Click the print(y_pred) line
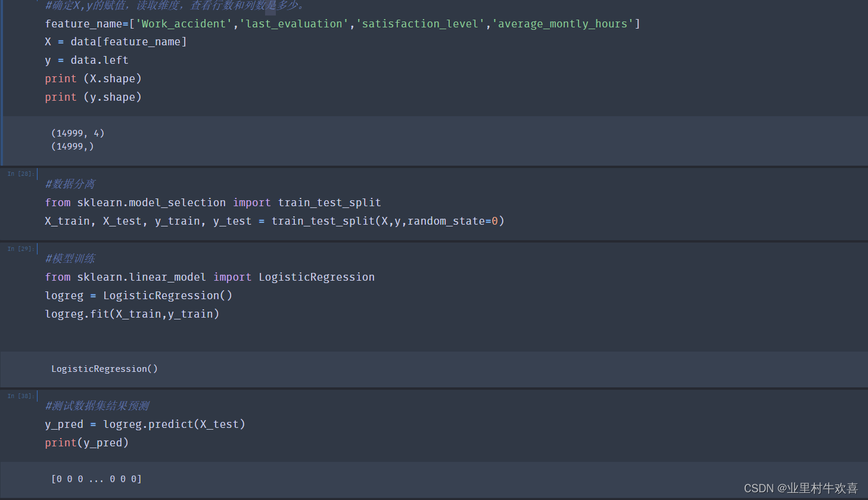The width and height of the screenshot is (868, 500). (x=86, y=443)
